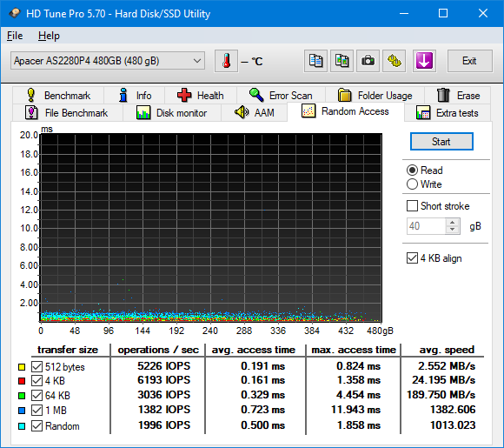This screenshot has width=504, height=448.
Task: Decrease short stroke value with down arrow
Action: (453, 230)
